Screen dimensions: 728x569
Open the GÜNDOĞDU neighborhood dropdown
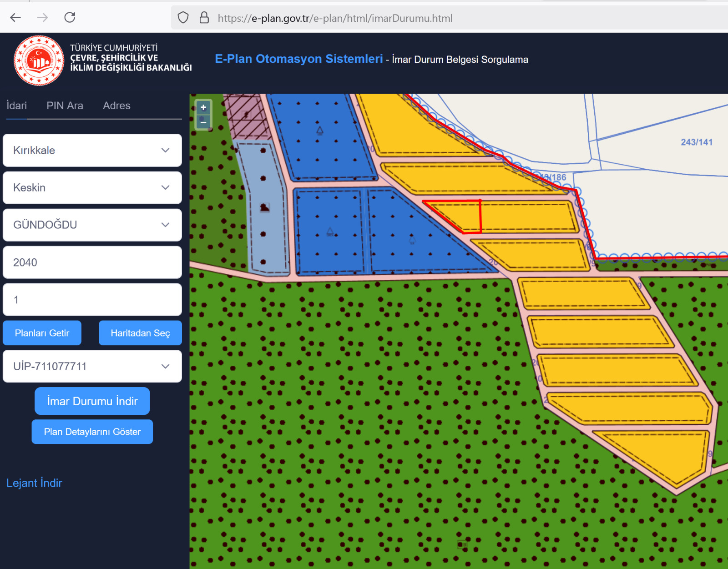(x=92, y=225)
